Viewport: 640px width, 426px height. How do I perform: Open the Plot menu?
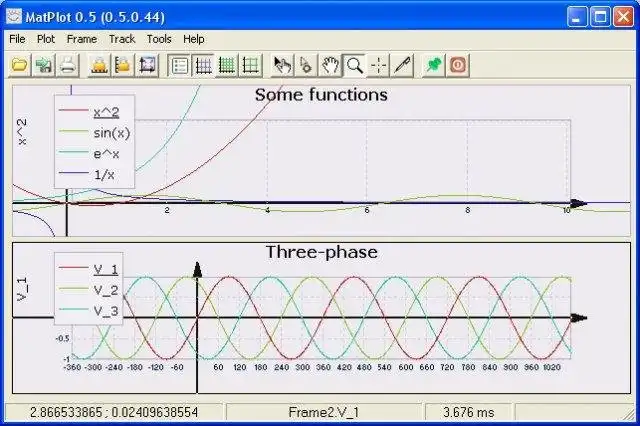point(46,39)
